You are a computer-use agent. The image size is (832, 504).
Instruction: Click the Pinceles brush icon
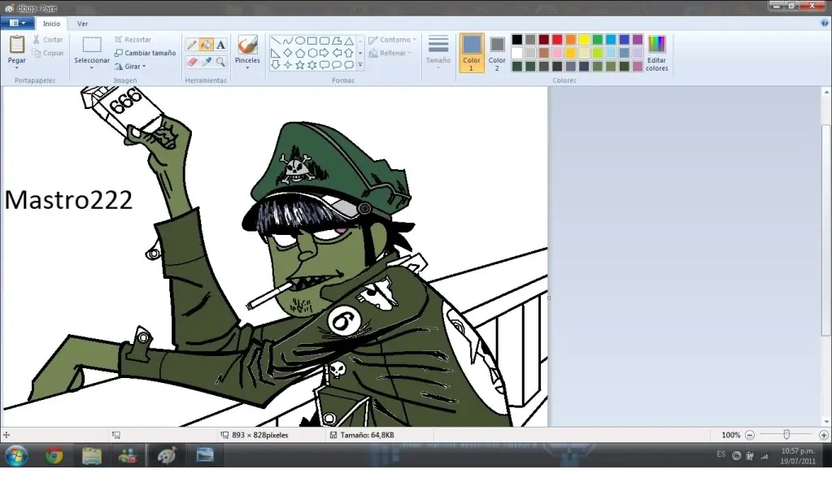tap(247, 45)
